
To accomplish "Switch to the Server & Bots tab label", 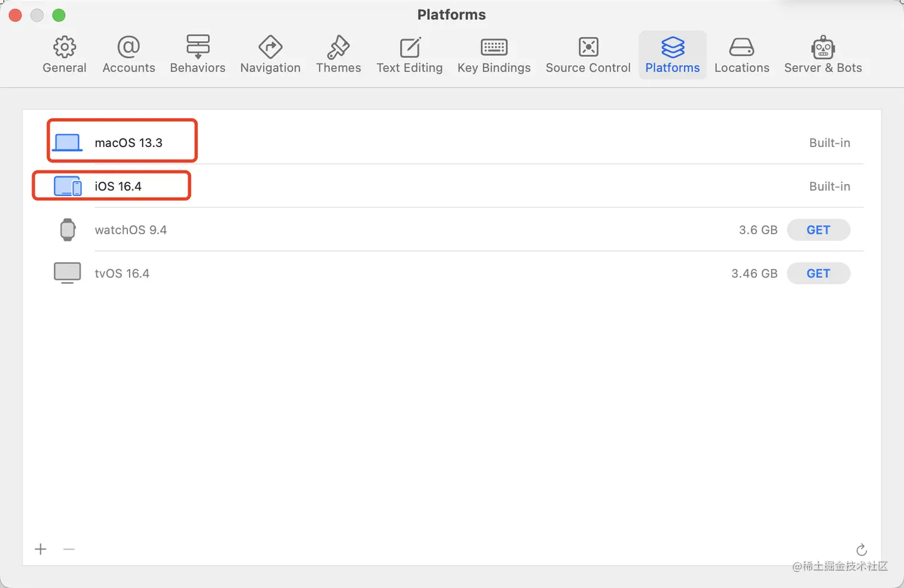I will tap(823, 68).
